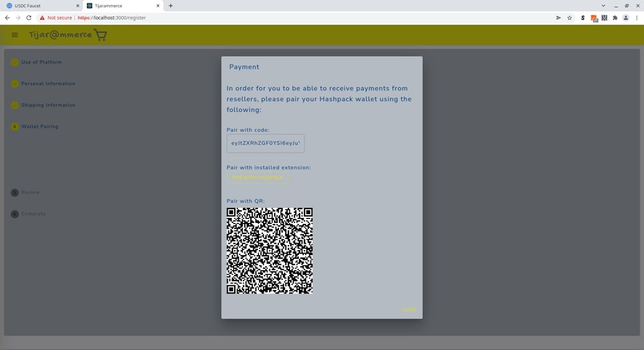Select the Use of Platform step
644x350 pixels.
(x=36, y=62)
